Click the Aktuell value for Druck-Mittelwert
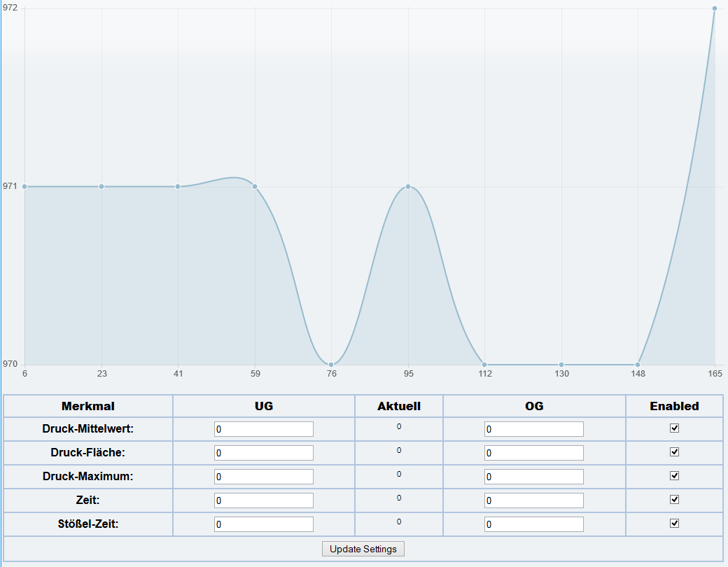Viewport: 728px width, 567px height. (x=399, y=426)
